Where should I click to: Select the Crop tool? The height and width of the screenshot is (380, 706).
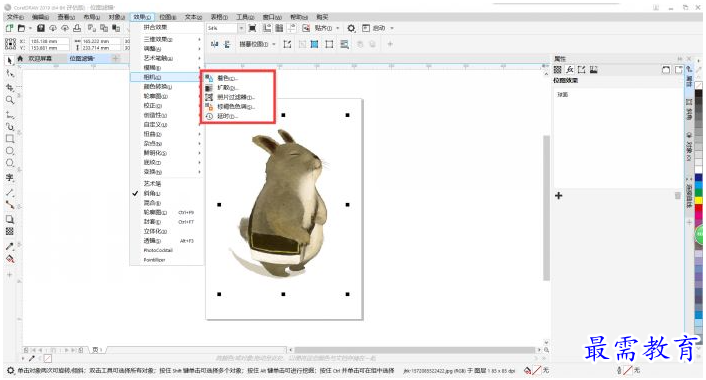9,87
